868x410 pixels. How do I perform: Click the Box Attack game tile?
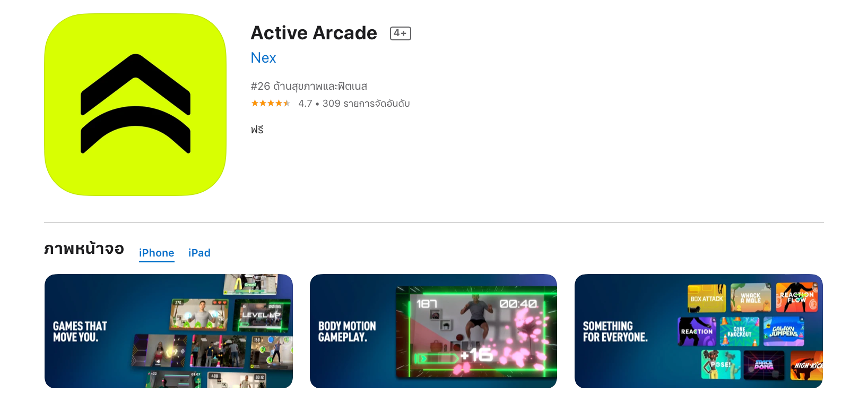(707, 298)
